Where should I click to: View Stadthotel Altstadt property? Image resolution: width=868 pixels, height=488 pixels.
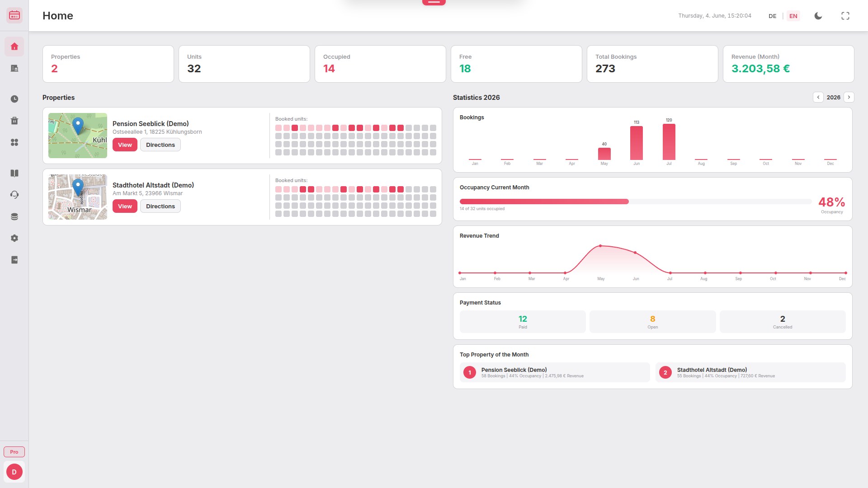tap(125, 206)
